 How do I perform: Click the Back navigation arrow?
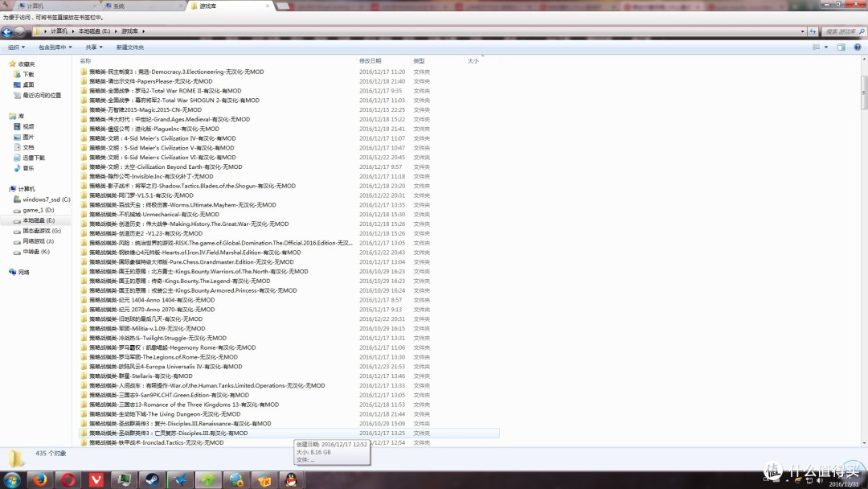tap(6, 31)
